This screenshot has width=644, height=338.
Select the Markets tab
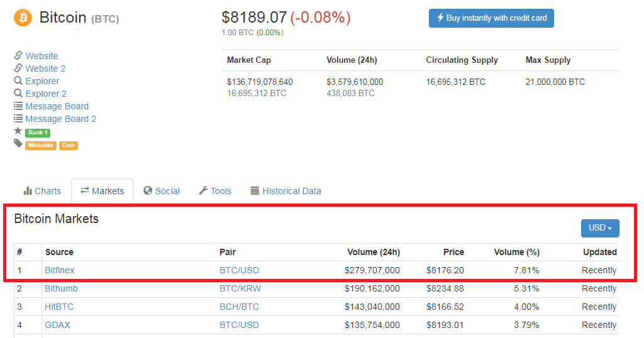103,191
